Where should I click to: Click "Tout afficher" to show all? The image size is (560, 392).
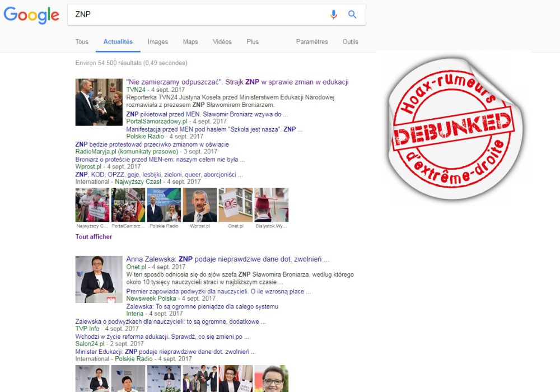coord(94,237)
